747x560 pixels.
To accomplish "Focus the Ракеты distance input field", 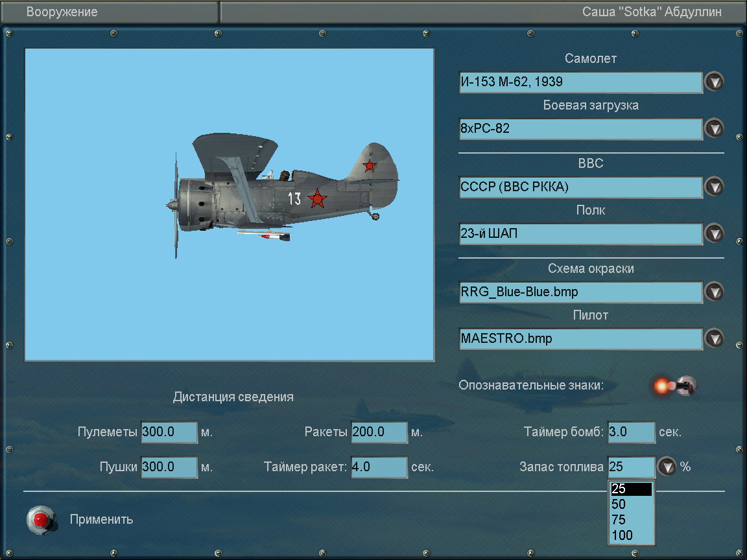I will (379, 432).
